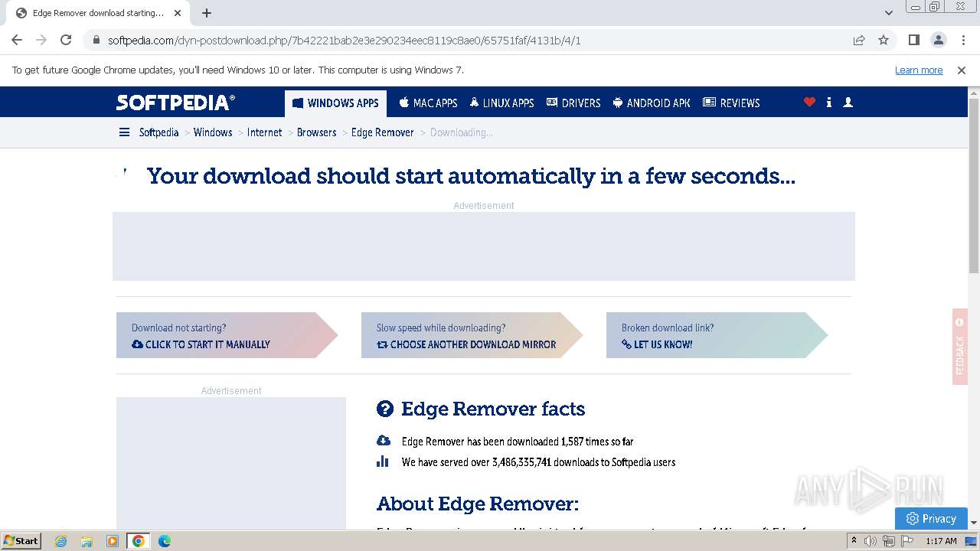Go to Internet breadcrumb link

264,132
